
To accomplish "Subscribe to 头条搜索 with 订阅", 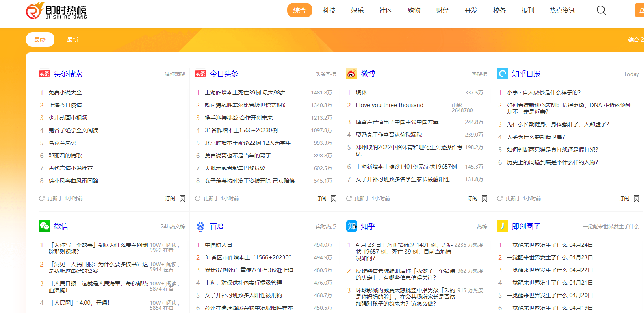I will pos(170,198).
